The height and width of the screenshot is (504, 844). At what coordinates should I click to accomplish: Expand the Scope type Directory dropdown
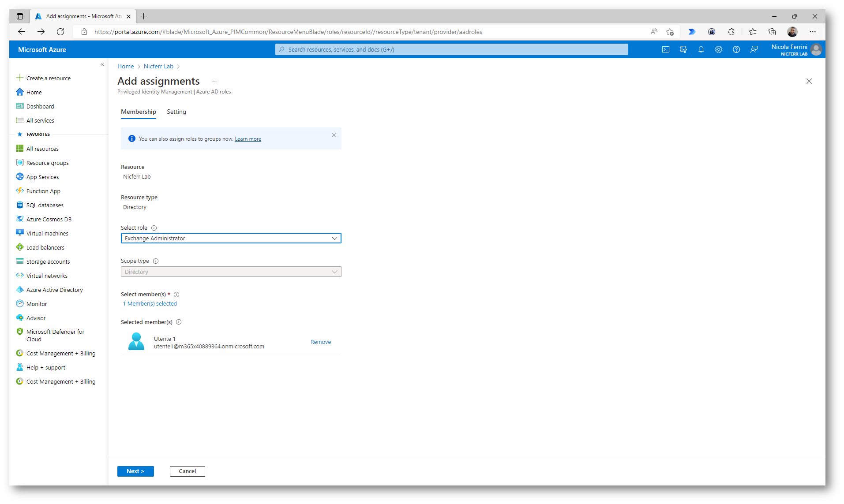pyautogui.click(x=231, y=272)
